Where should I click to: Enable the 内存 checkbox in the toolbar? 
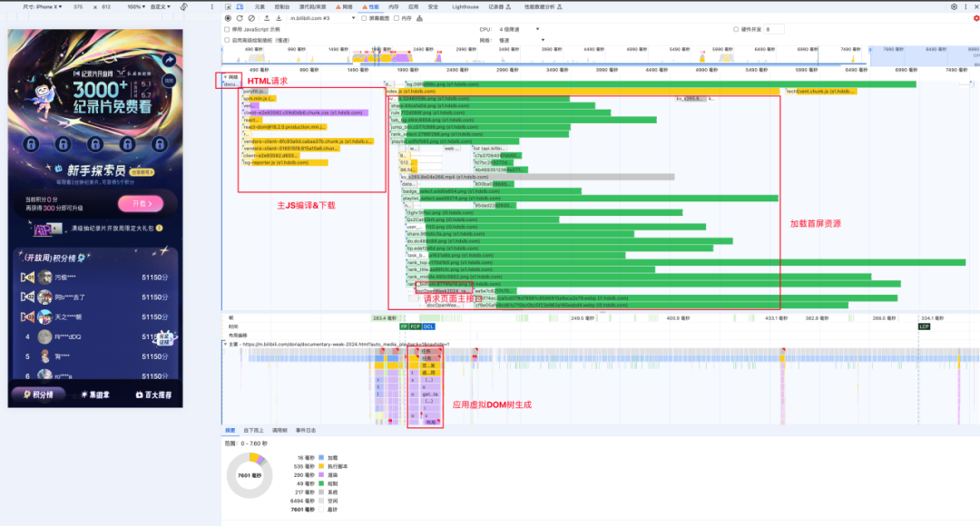click(397, 18)
